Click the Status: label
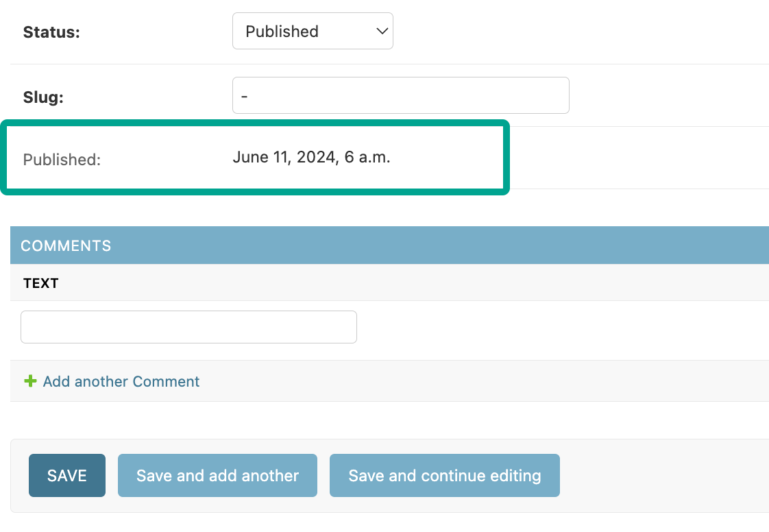 [51, 32]
